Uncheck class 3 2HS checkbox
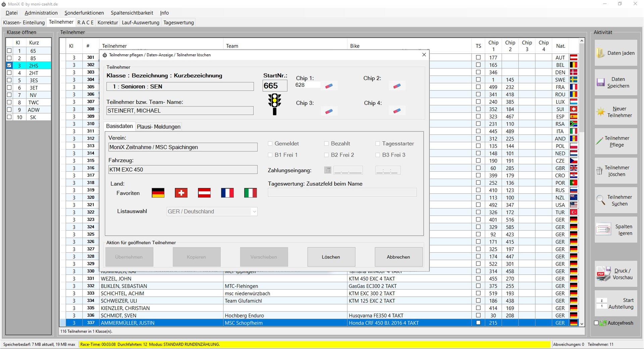644x349 pixels. (x=9, y=65)
